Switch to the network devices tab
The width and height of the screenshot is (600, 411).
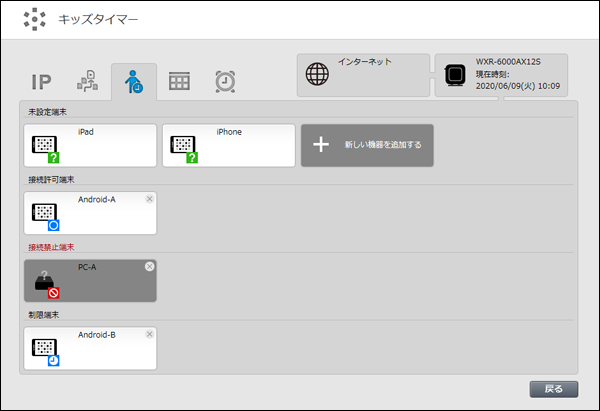(88, 81)
